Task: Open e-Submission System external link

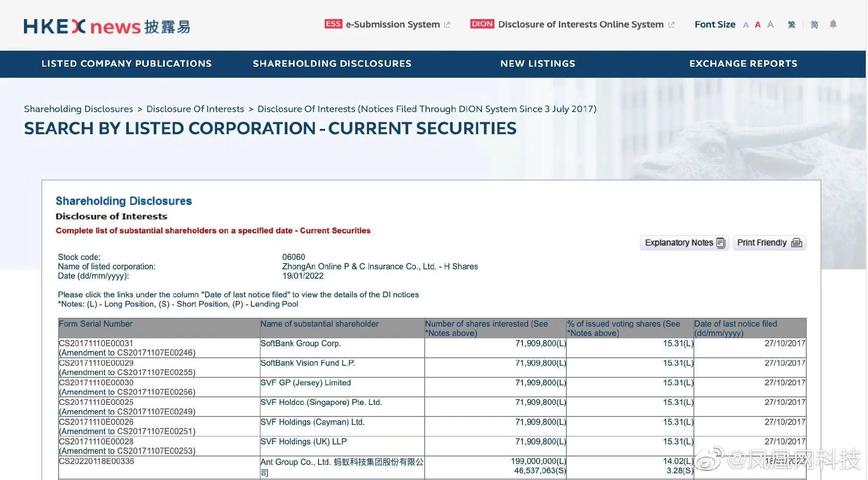Action: [x=393, y=24]
